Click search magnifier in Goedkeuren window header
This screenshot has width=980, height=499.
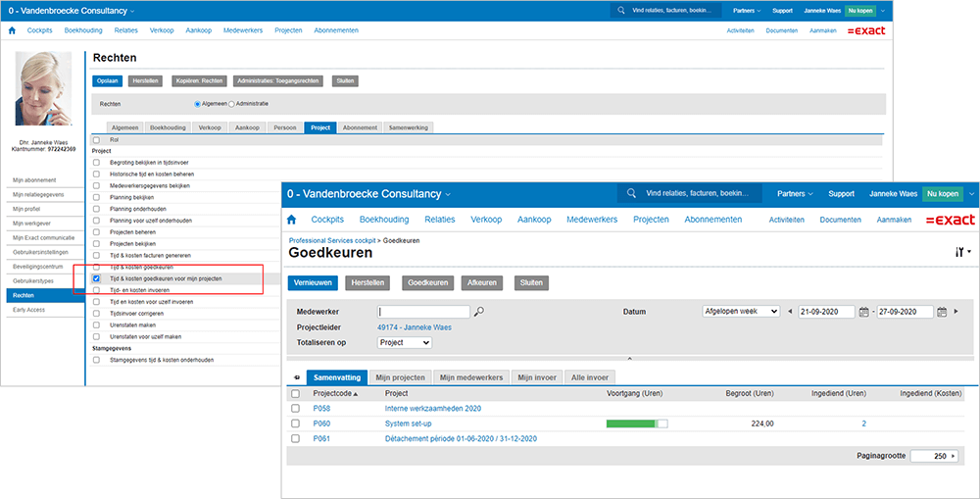point(631,193)
